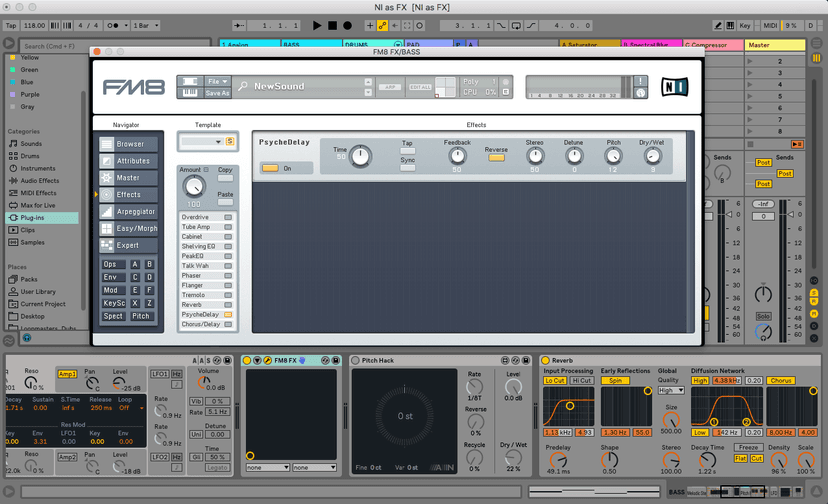This screenshot has width=828, height=504.
Task: Enable the Overdrive effect toggle
Action: [228, 217]
